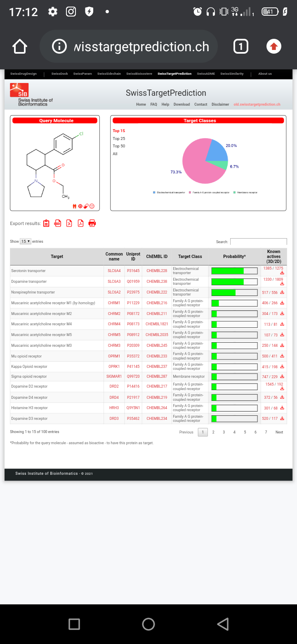Open the Contact page link

click(x=201, y=104)
